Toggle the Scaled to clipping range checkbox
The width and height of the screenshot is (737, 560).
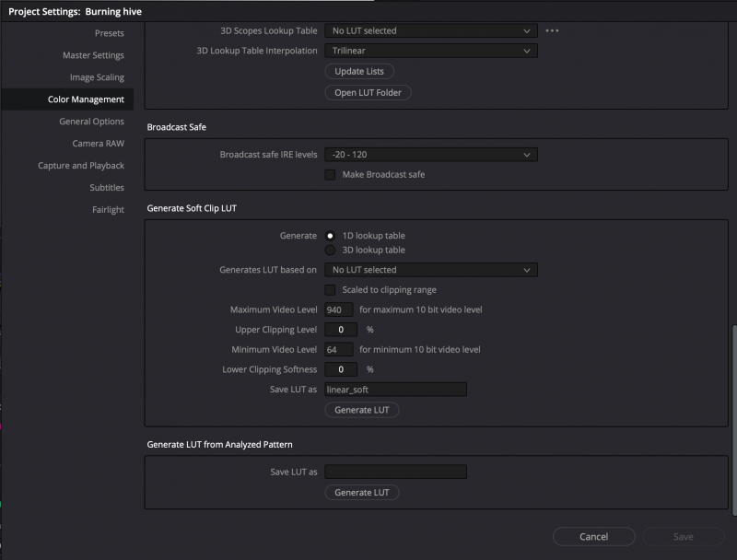(x=330, y=290)
